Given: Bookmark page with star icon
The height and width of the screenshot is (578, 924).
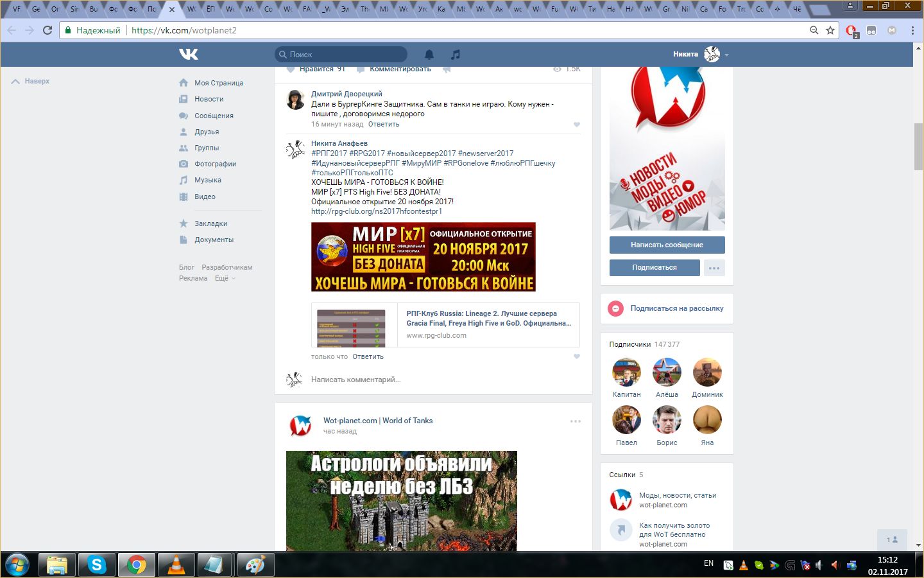Looking at the screenshot, I should [830, 30].
